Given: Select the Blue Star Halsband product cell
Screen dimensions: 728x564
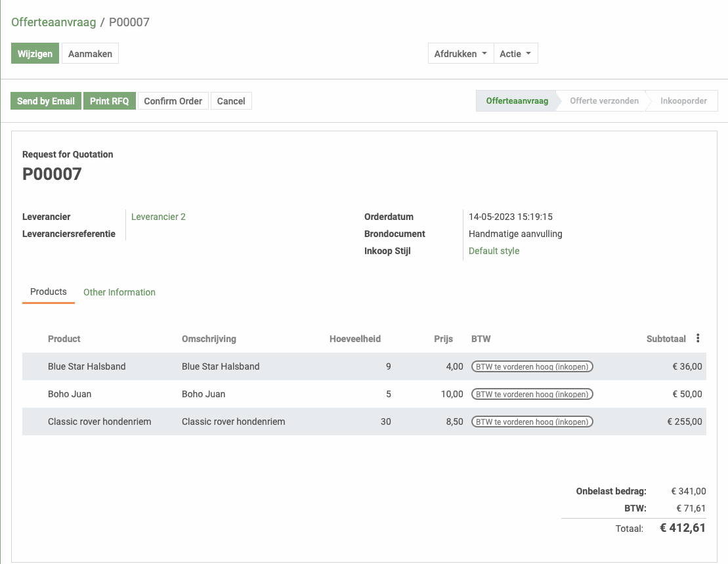Looking at the screenshot, I should (87, 366).
